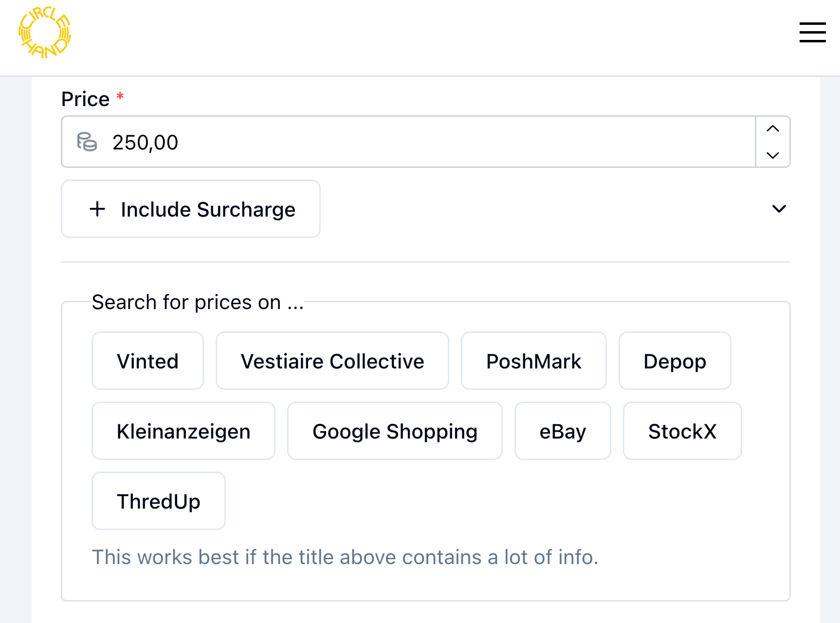
Task: Search prices on Google Shopping
Action: click(395, 431)
